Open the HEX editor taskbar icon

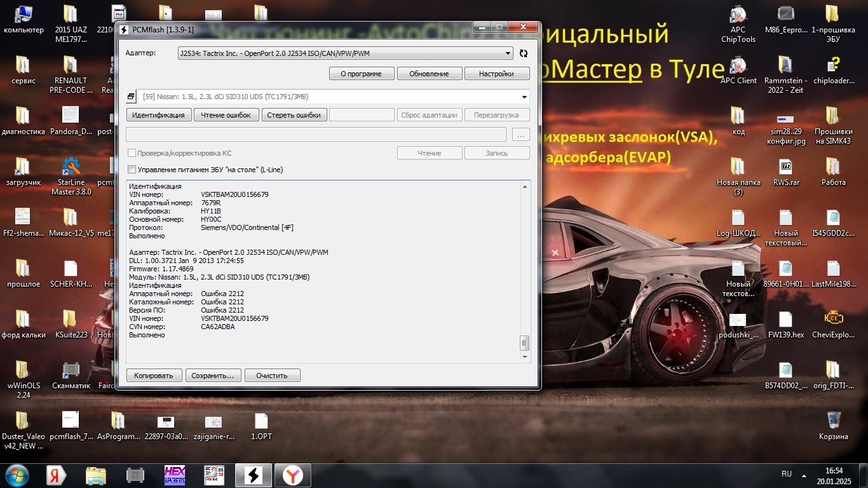click(174, 475)
